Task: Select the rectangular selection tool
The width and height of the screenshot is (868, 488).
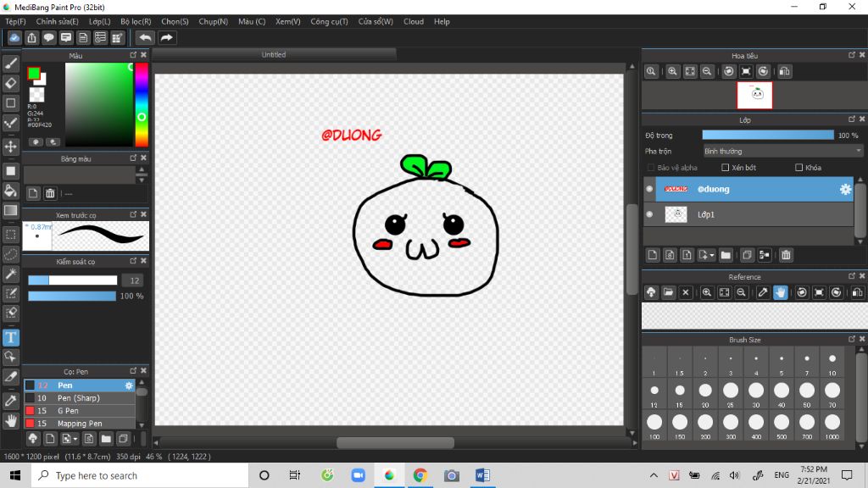Action: point(10,235)
